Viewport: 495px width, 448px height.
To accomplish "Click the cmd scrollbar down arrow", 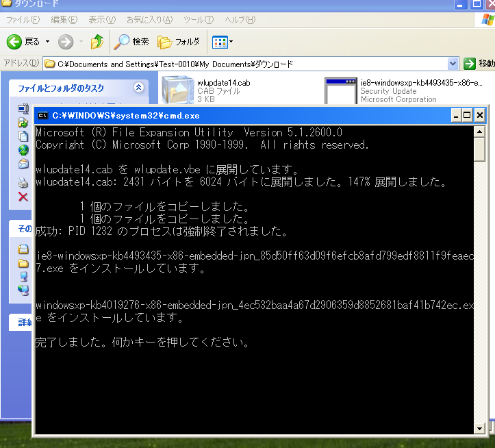I will 479,429.
